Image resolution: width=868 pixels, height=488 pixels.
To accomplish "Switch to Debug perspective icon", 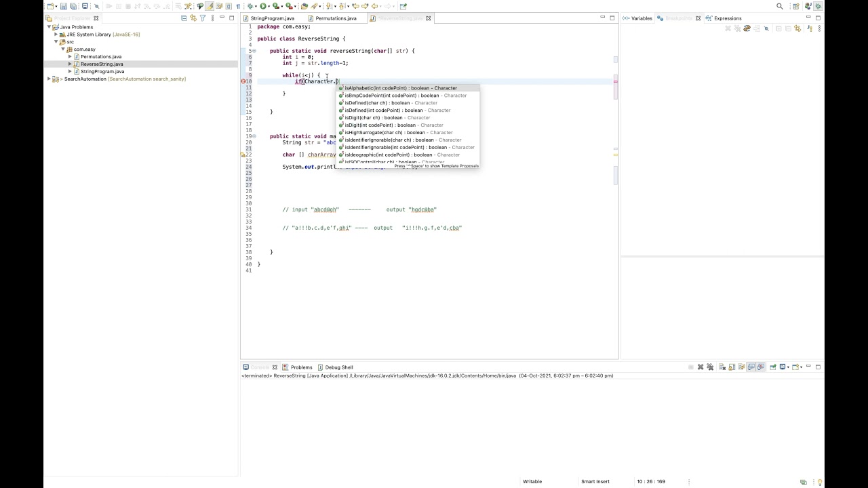I will (818, 6).
